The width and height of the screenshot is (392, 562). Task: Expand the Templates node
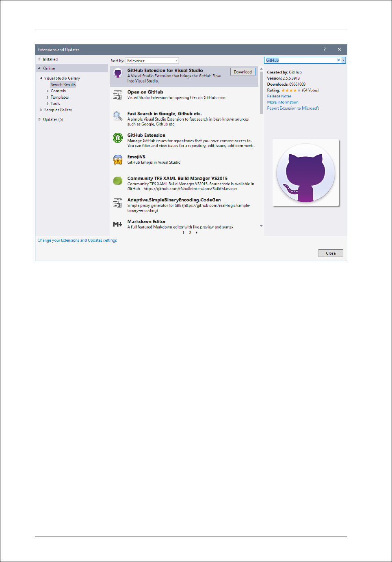coord(48,97)
